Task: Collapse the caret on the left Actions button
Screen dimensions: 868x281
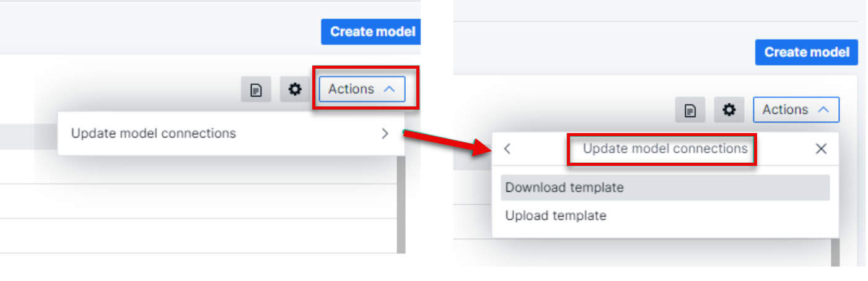Action: [389, 89]
